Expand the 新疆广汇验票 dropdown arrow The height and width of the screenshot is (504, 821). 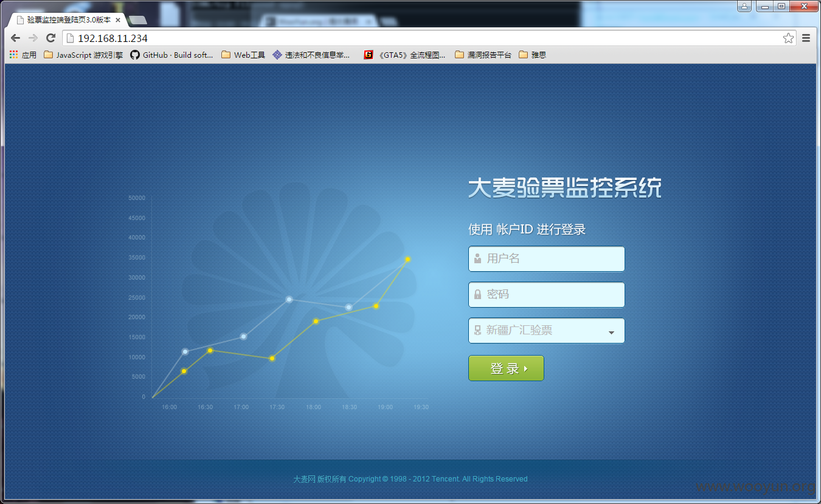[x=611, y=333]
